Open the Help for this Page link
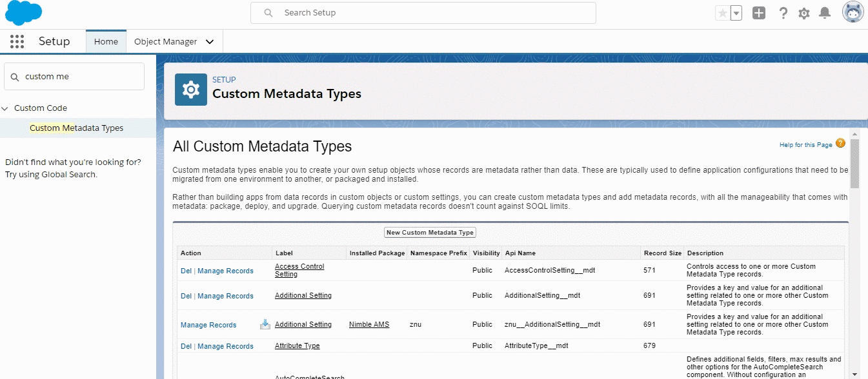Screen dimensions: 868x379 (x=805, y=145)
